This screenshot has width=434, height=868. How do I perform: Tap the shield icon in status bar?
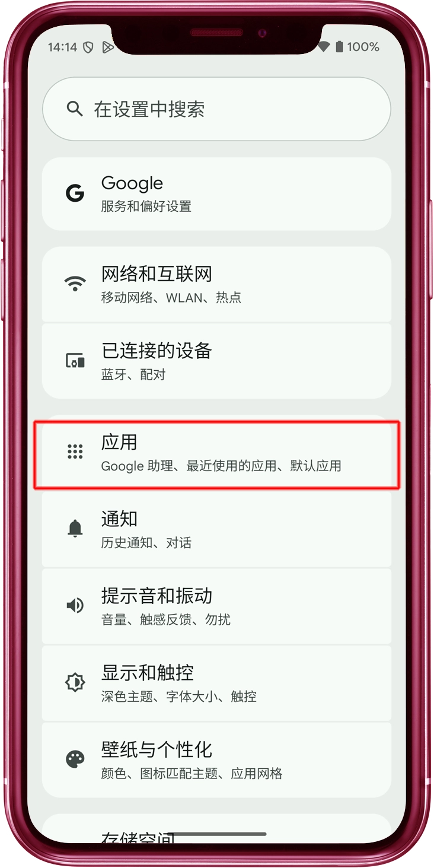click(x=88, y=47)
